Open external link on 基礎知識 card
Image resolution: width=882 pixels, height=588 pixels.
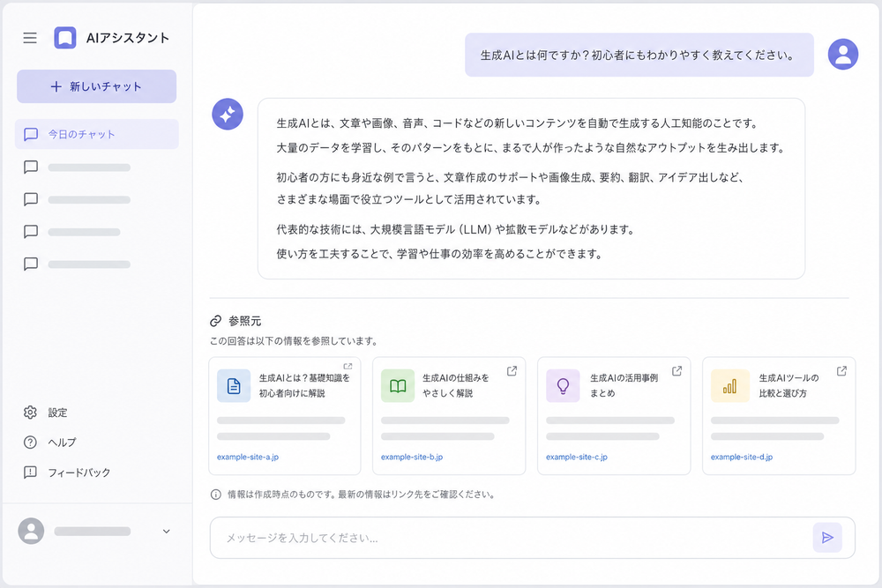click(348, 367)
